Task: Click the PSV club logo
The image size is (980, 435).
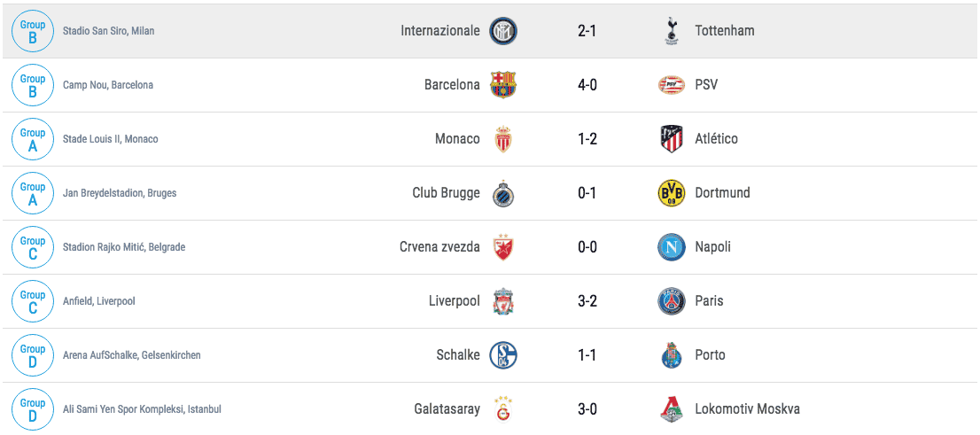Action: (672, 85)
